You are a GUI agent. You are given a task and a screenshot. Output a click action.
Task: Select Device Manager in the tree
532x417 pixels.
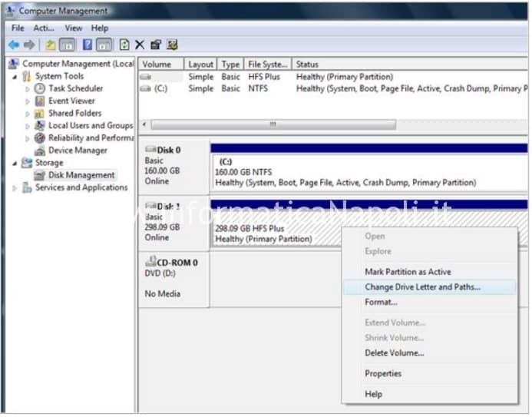(x=78, y=151)
